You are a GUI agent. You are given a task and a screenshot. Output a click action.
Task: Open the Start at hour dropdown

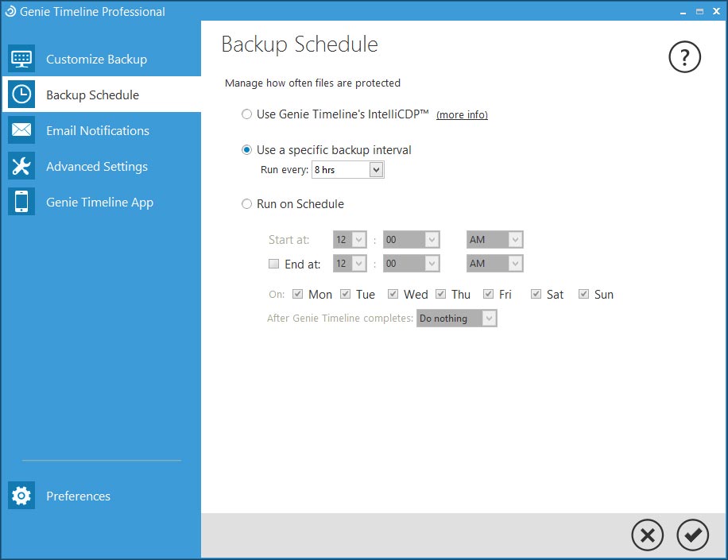(350, 239)
